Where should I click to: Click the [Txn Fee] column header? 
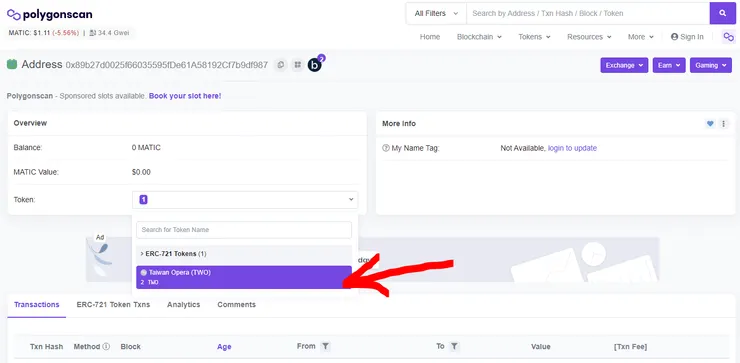[x=630, y=347]
